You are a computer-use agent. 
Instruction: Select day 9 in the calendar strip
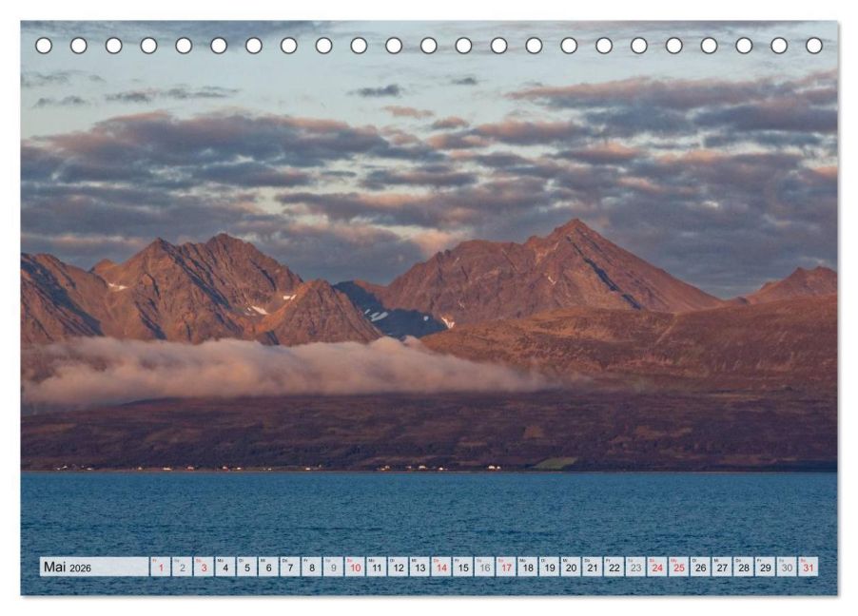click(333, 567)
